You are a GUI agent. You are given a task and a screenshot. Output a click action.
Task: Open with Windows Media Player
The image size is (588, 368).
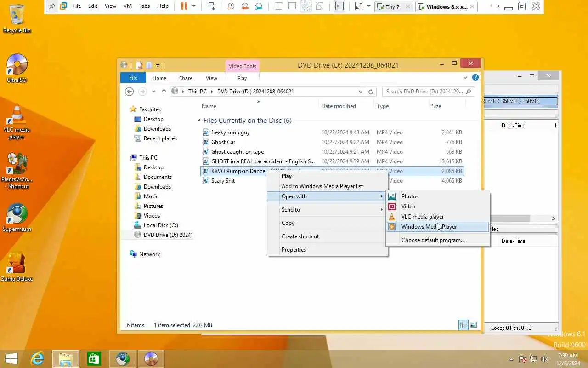pyautogui.click(x=438, y=227)
